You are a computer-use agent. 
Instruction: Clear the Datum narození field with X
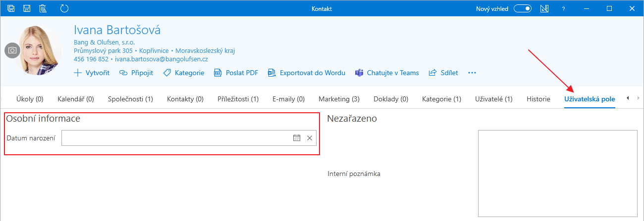click(x=310, y=138)
